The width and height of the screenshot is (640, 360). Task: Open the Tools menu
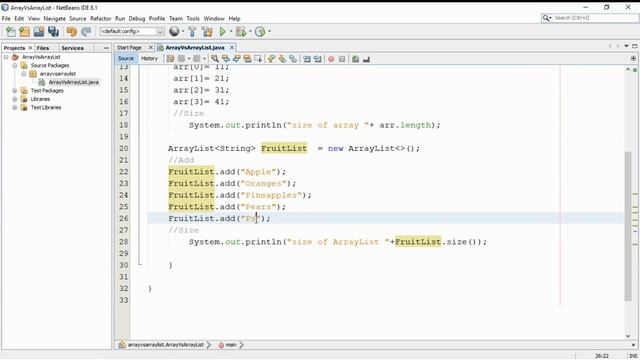193,18
